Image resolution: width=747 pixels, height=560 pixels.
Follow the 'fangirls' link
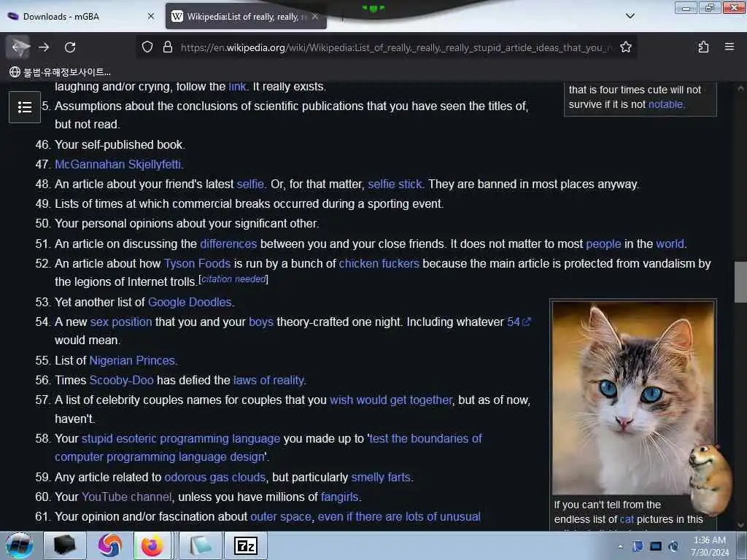coord(340,497)
